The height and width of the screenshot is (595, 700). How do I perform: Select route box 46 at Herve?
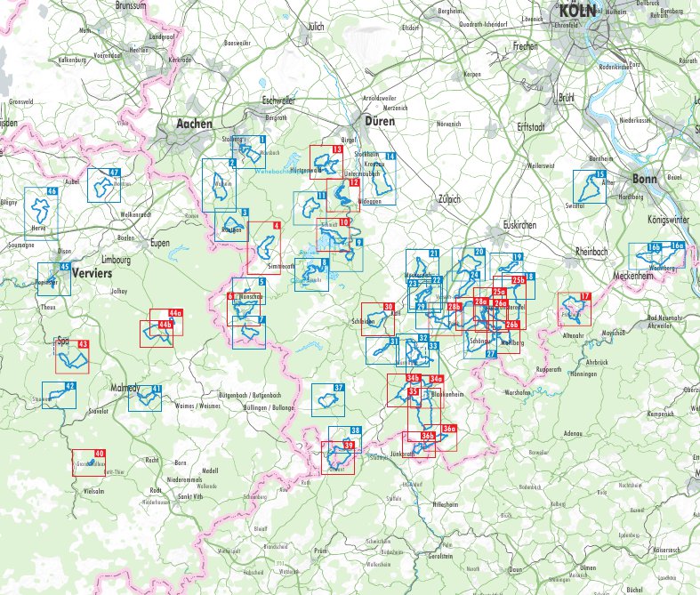41,211
